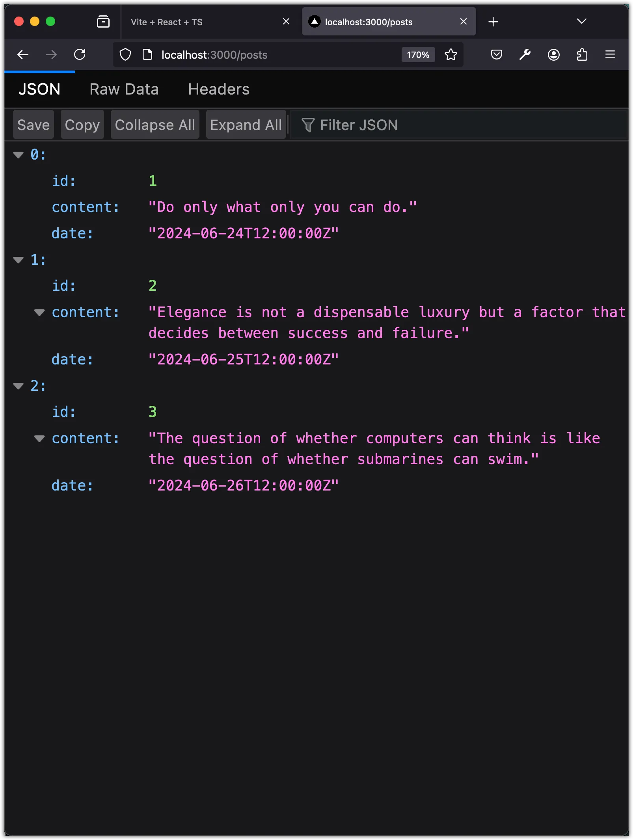
Task: Select the content key in item 0
Action: (x=86, y=207)
